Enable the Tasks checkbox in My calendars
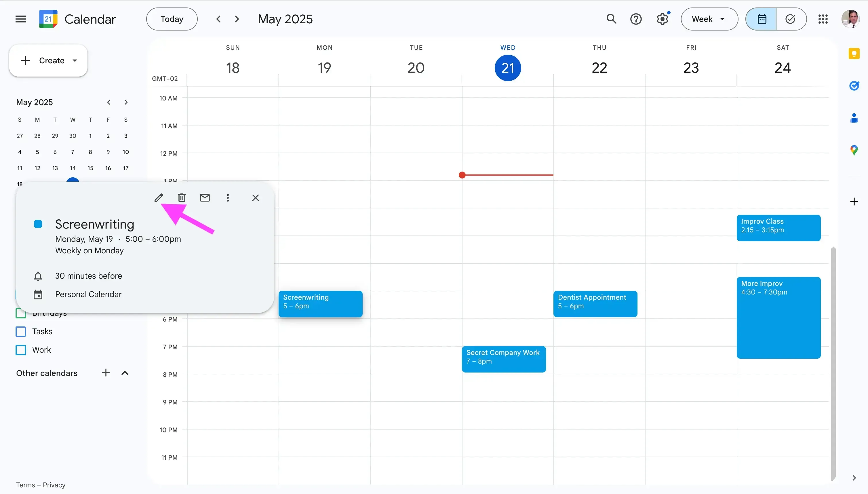Screen dimensions: 868x494 click(x=20, y=331)
